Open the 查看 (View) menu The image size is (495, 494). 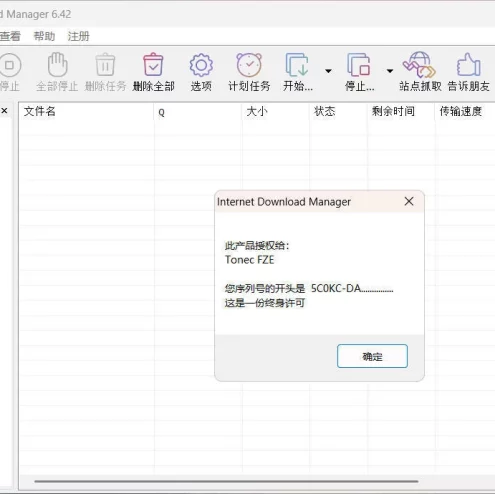[x=10, y=36]
